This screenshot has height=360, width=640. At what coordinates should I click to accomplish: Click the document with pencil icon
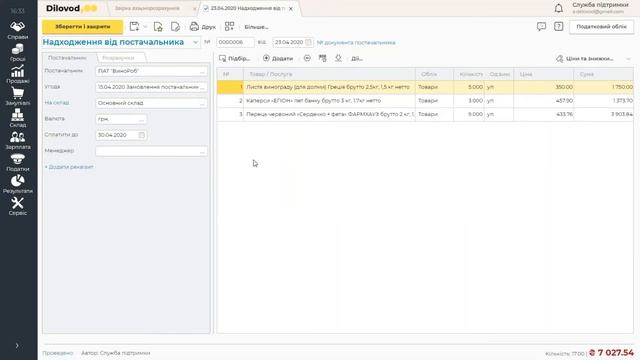pyautogui.click(x=175, y=27)
